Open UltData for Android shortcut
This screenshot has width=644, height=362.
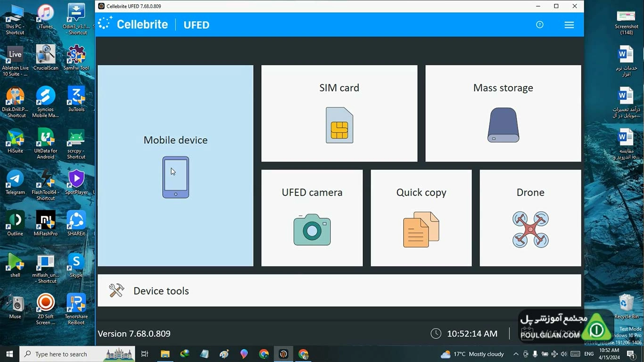coord(46,144)
